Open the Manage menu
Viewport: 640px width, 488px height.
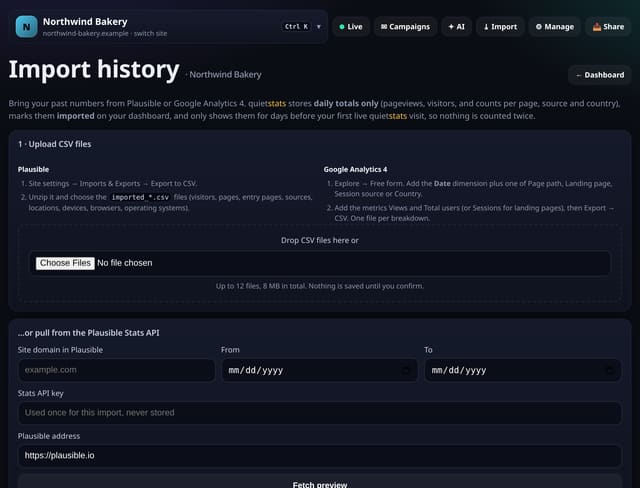click(x=554, y=27)
